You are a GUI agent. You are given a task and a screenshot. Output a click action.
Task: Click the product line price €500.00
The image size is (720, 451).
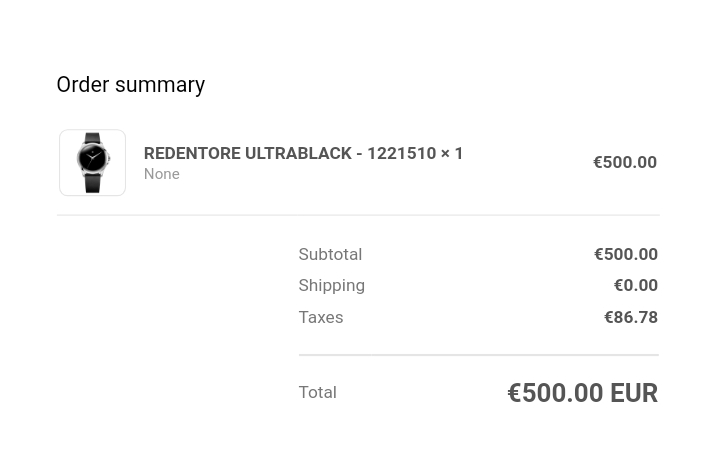point(625,162)
